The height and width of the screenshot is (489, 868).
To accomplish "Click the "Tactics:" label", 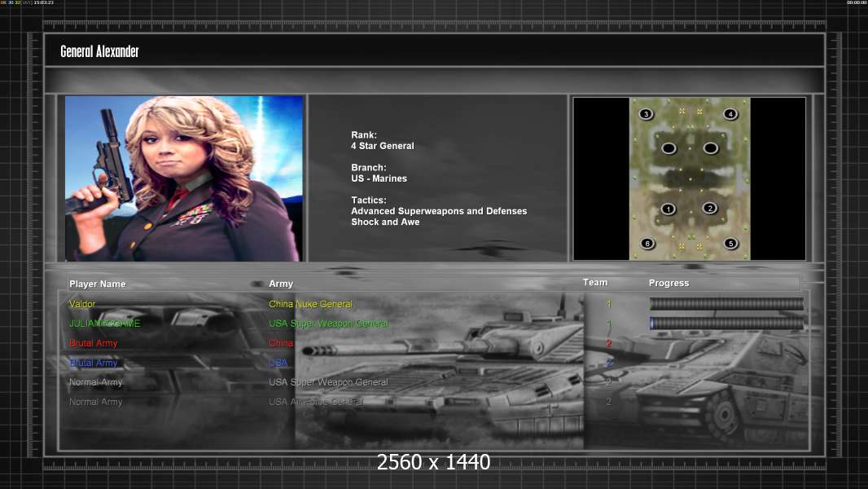I will [x=369, y=200].
